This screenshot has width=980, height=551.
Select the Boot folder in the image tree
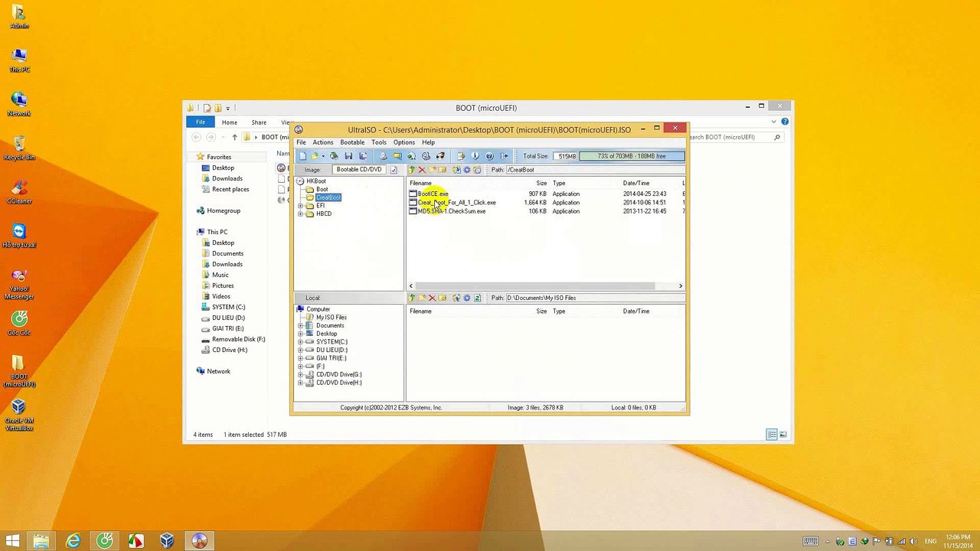click(x=322, y=190)
